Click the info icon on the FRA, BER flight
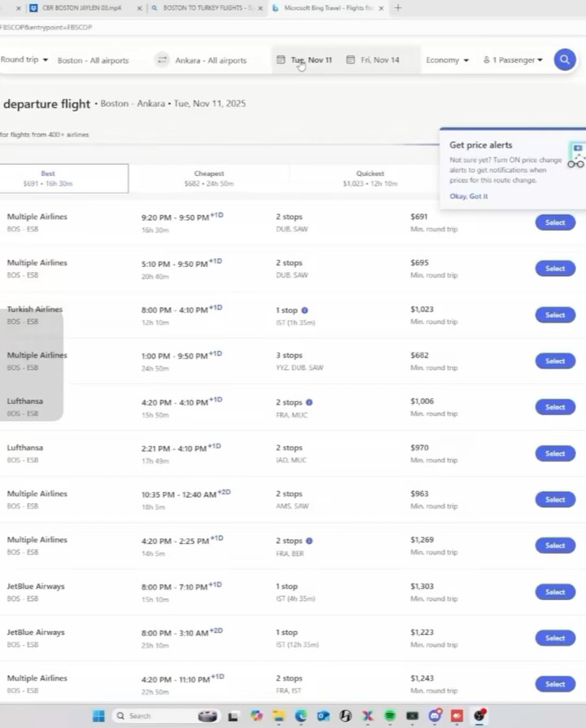 309,541
